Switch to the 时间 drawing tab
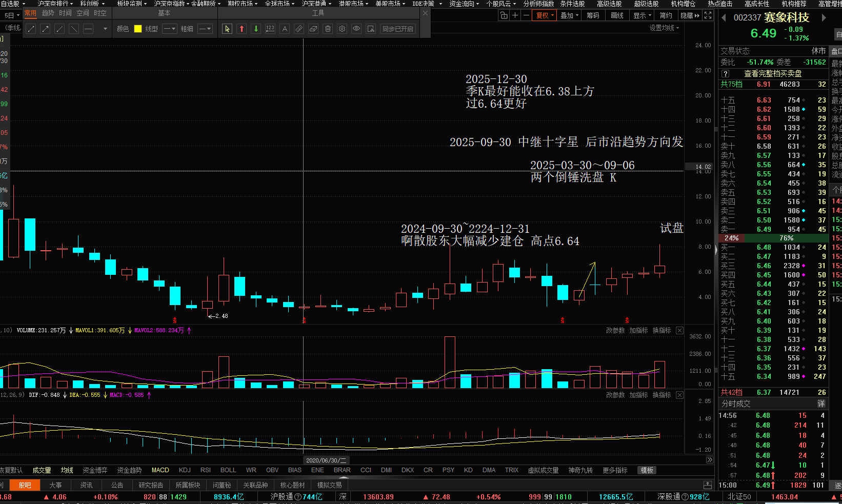This screenshot has height=504, width=842. 65,13
